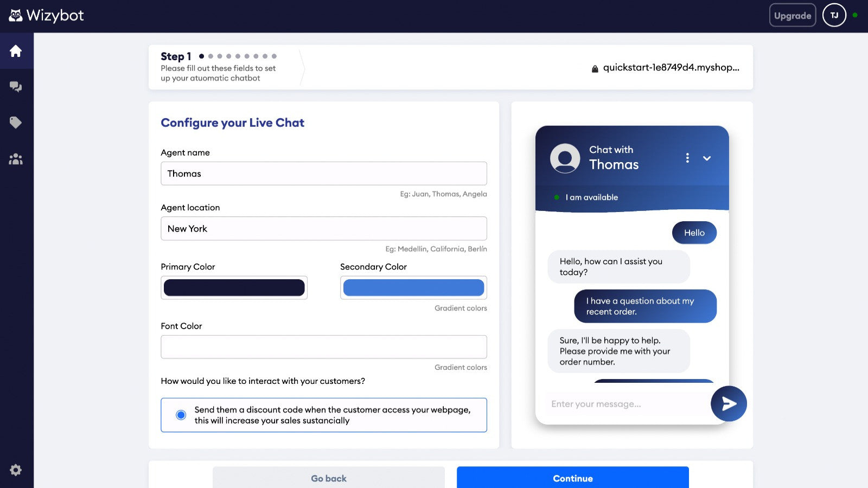Viewport: 868px width, 488px height.
Task: Open the chat conversations sidebar icon
Action: (16, 87)
